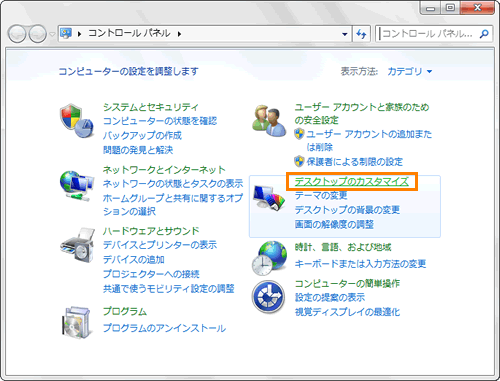Open ネットワークとインターネット category

point(164,170)
